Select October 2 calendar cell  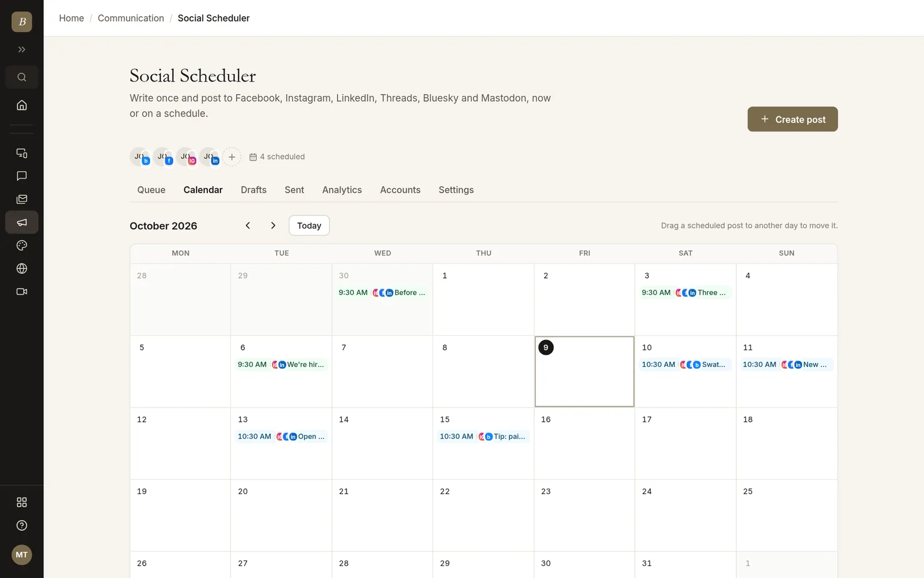(x=584, y=299)
